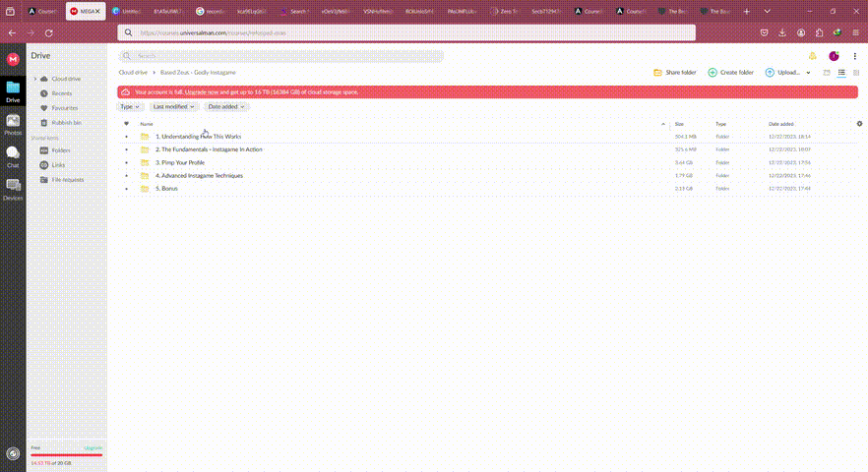This screenshot has width=868, height=472.
Task: Click the date 12/22/2023, 18:14
Action: pos(789,137)
